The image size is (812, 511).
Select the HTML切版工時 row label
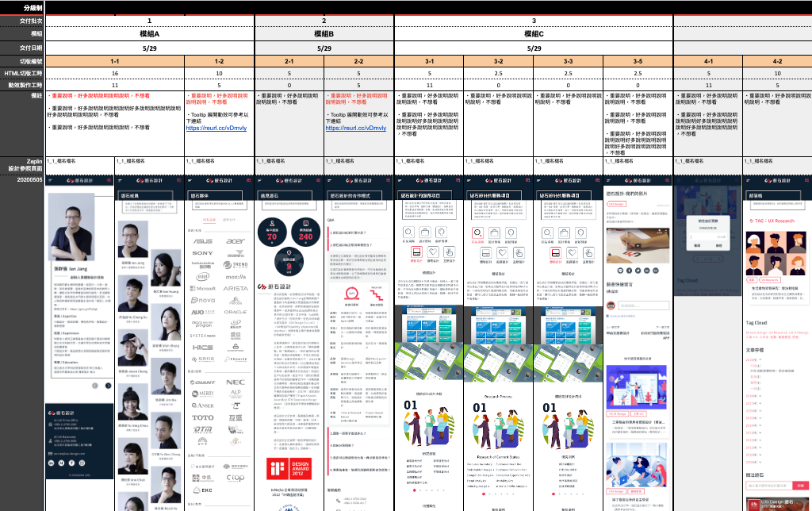click(21, 73)
